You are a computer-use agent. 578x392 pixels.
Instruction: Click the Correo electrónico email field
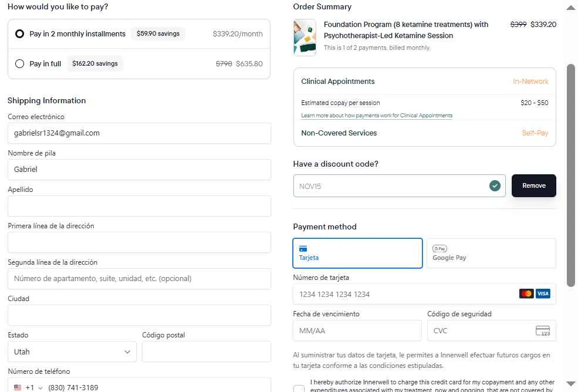(x=139, y=133)
